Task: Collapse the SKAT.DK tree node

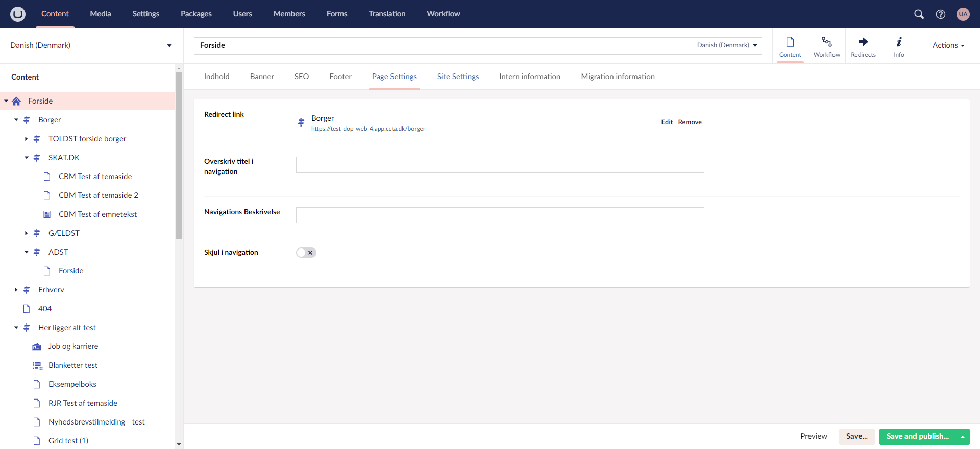Action: (x=27, y=158)
